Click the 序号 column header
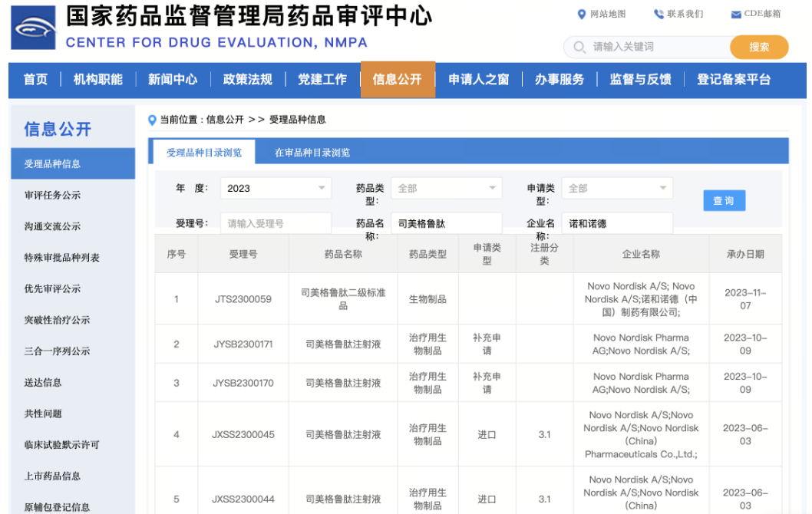The image size is (812, 514). click(x=176, y=254)
